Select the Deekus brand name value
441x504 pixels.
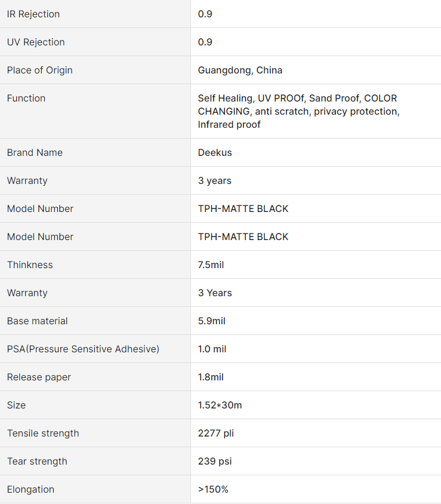215,152
